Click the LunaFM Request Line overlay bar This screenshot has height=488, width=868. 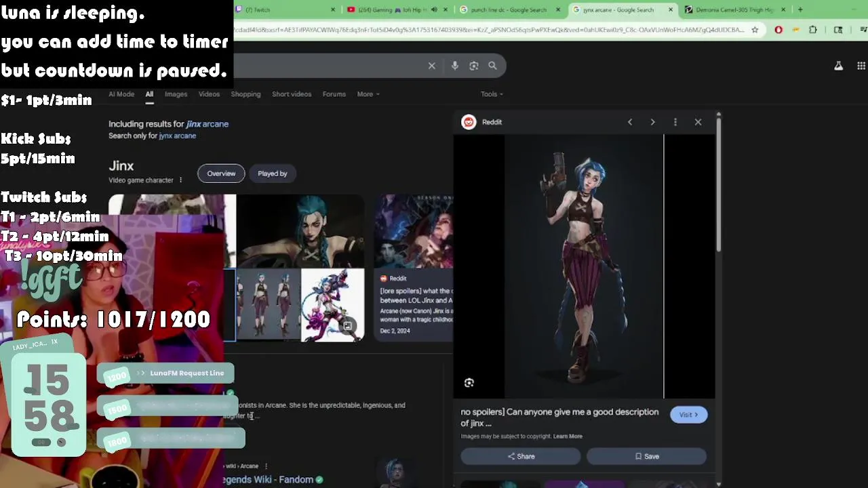click(165, 373)
